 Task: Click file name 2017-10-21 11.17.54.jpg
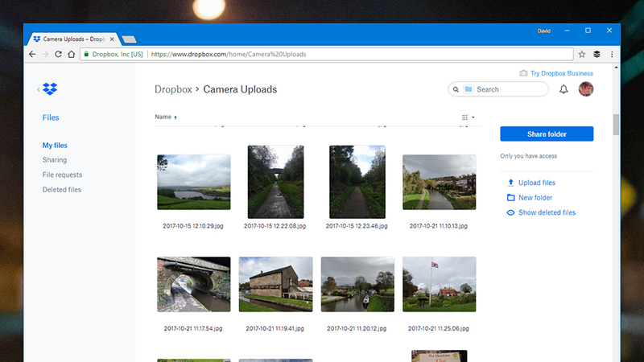193,328
